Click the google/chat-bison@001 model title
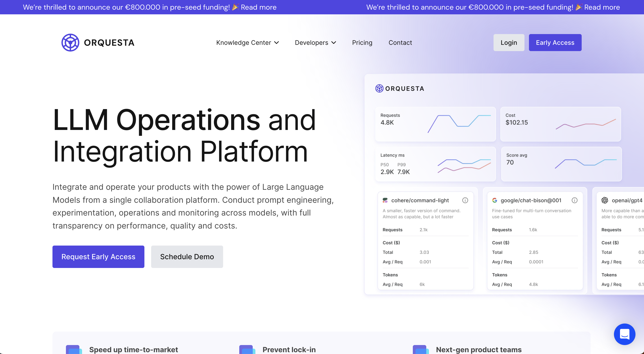Screen dimensions: 644x354 click(531, 200)
